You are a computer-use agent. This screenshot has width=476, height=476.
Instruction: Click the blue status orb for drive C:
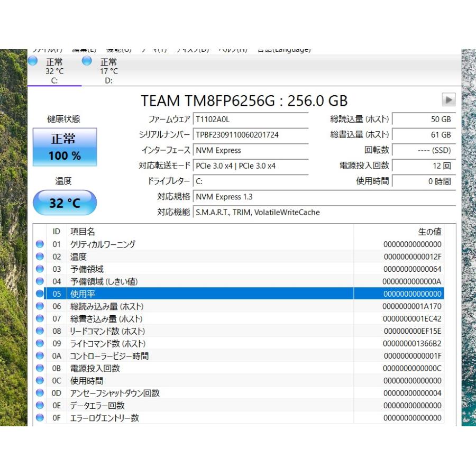[x=33, y=61]
